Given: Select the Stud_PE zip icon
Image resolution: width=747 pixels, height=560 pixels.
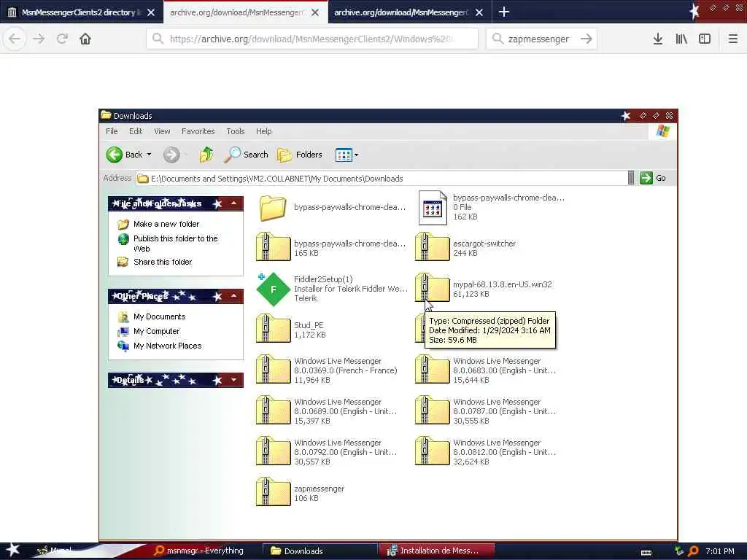Looking at the screenshot, I should click(x=273, y=329).
